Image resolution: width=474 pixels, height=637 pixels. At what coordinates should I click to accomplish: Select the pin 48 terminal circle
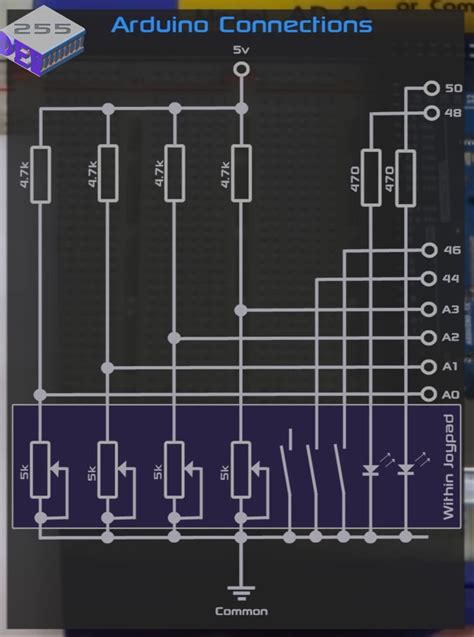click(x=431, y=113)
